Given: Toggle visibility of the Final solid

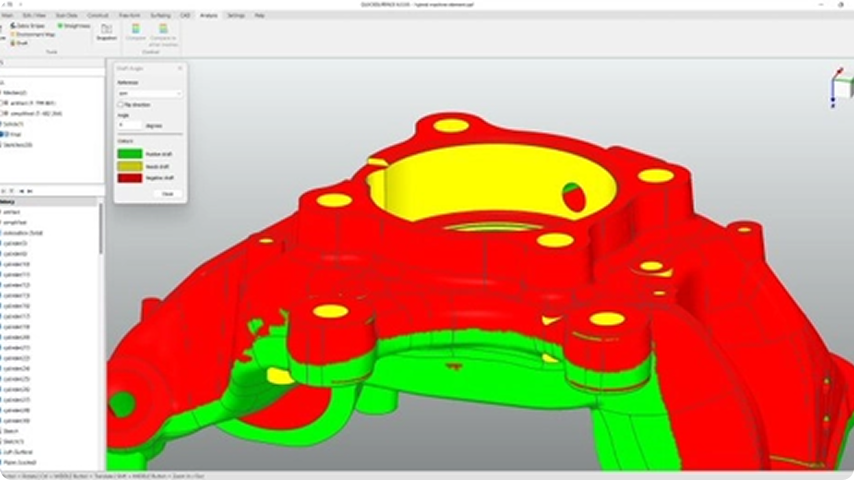Looking at the screenshot, I should [4, 133].
